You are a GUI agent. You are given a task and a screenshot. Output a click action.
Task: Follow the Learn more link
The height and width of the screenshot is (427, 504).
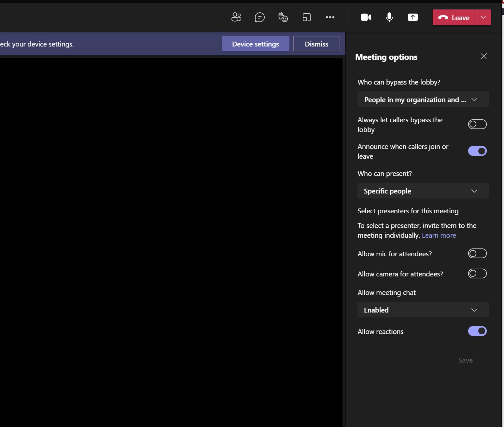(x=439, y=235)
